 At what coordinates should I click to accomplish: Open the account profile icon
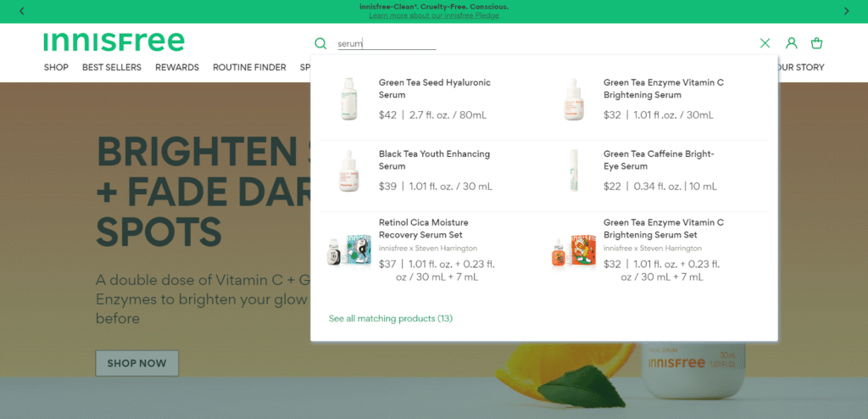(792, 43)
